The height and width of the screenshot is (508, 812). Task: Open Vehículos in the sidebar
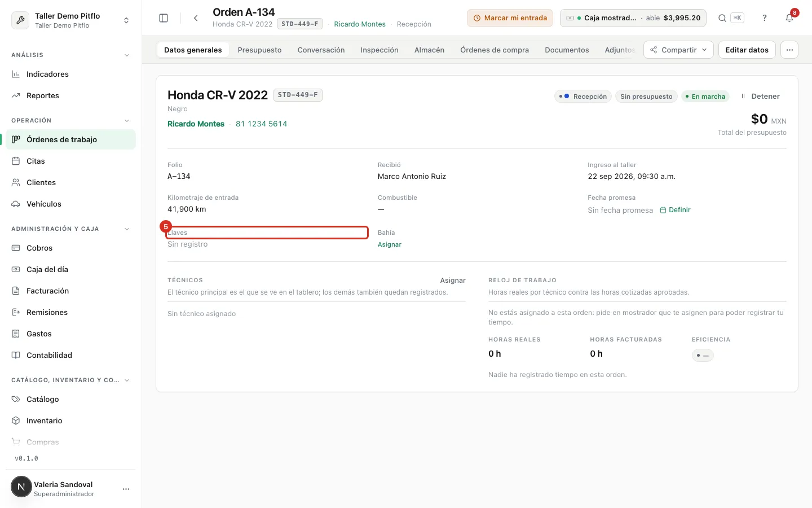(70, 204)
